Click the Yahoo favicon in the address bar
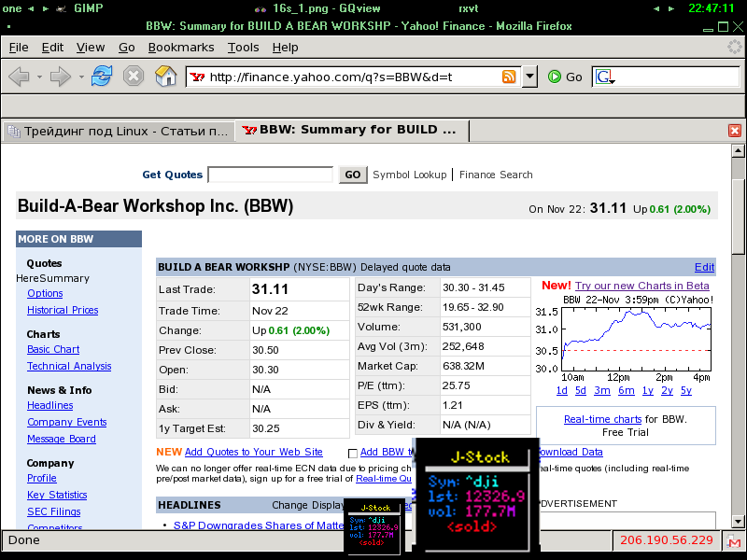 [x=197, y=77]
